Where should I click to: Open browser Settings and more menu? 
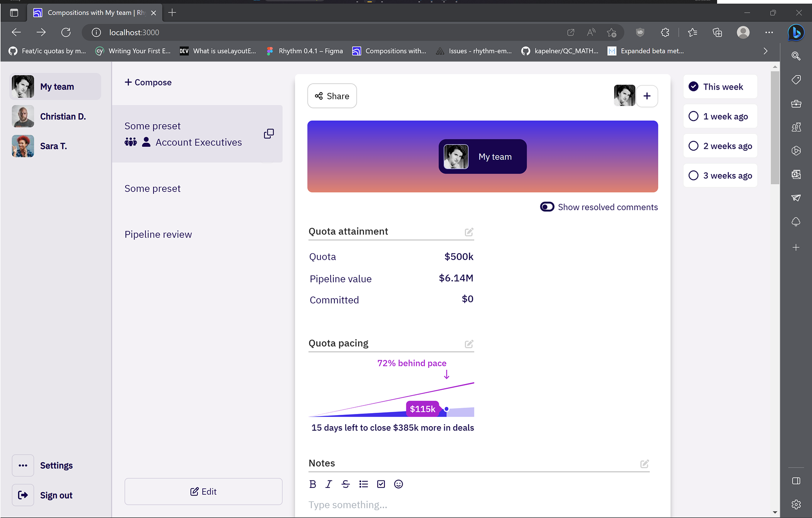pyautogui.click(x=769, y=32)
